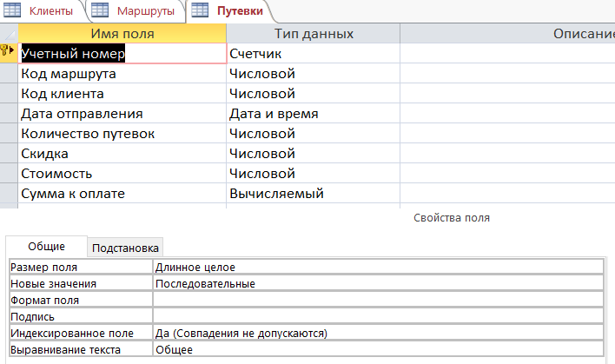Viewport: 615px width, 364px height.
Task: Click the table icon on Путевки tab
Action: [200, 10]
